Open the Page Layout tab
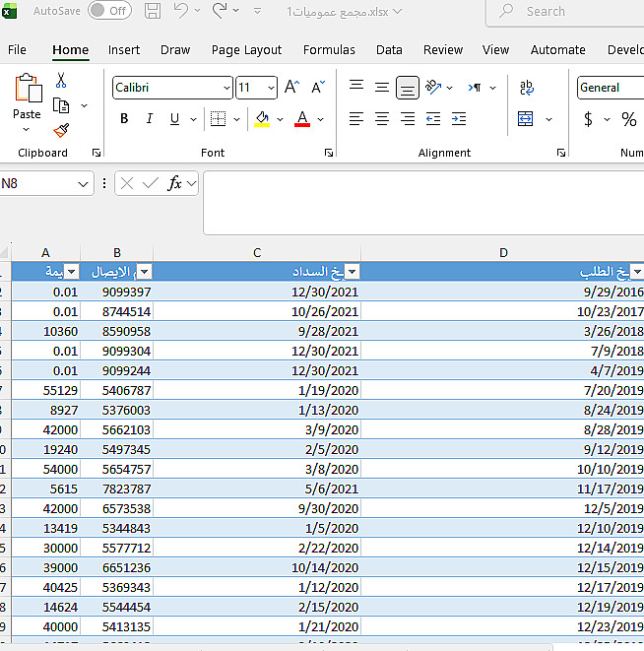 (246, 50)
